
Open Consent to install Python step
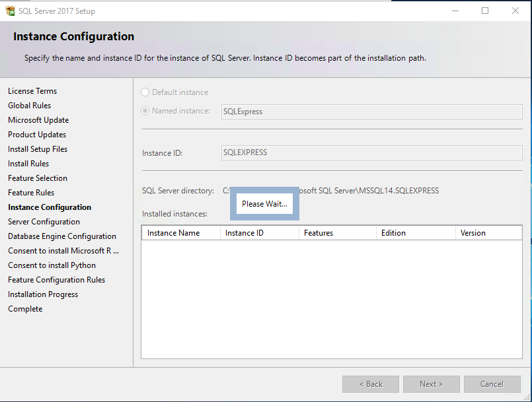click(52, 265)
